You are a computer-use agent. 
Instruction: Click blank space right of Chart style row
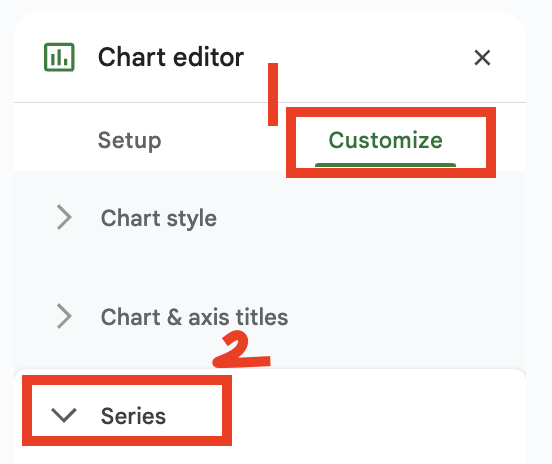point(370,218)
